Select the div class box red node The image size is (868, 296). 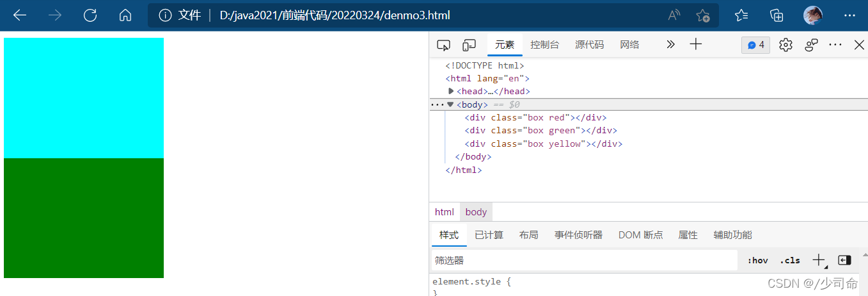click(x=535, y=118)
